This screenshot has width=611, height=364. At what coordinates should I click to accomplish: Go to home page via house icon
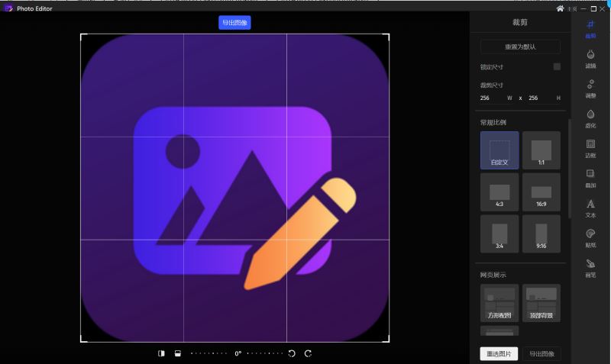560,8
